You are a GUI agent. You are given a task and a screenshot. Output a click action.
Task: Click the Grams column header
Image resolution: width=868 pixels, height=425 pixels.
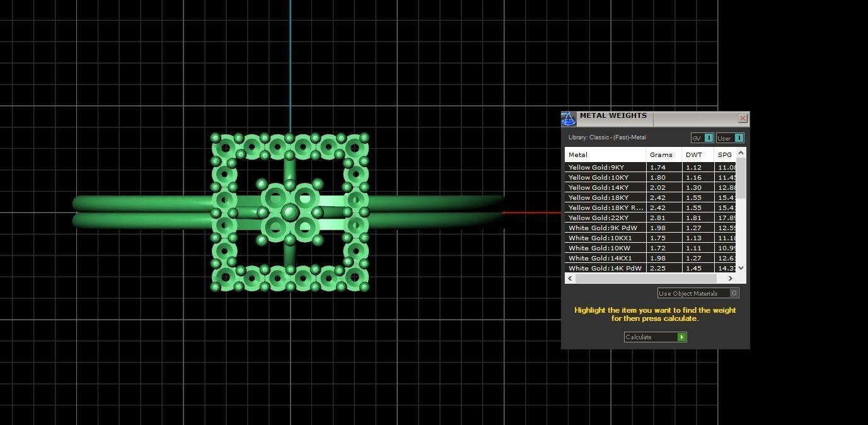(x=664, y=154)
